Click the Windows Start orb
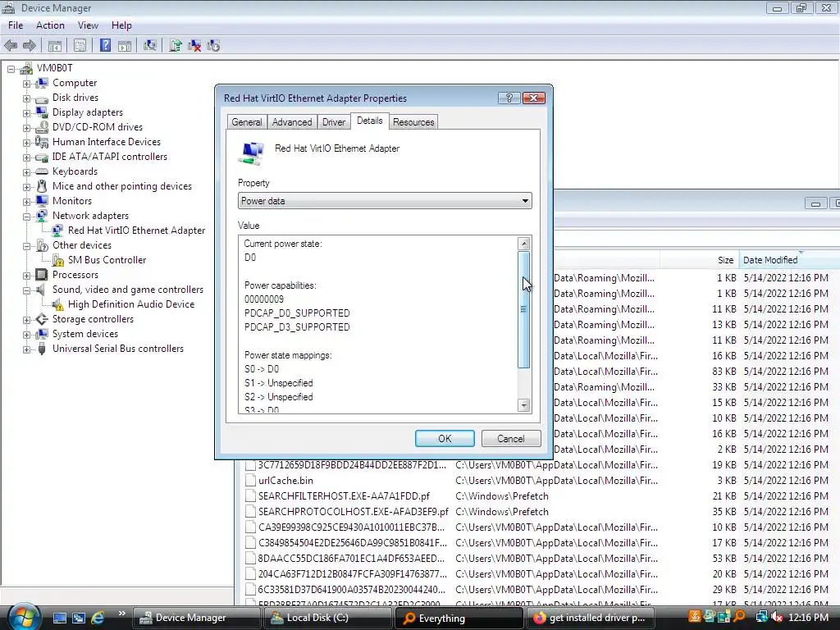The height and width of the screenshot is (630, 840). pos(24,617)
